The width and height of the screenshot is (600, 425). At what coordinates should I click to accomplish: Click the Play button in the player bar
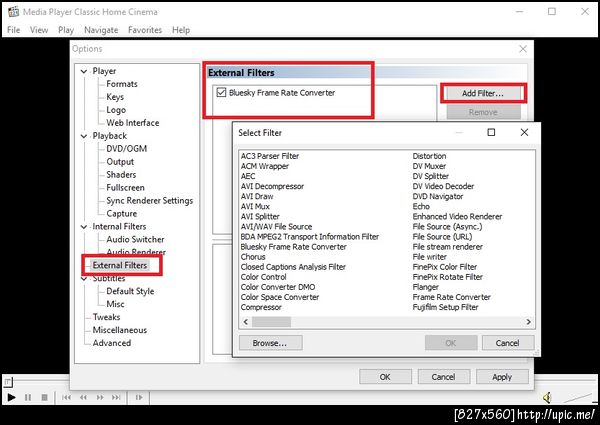[11, 397]
